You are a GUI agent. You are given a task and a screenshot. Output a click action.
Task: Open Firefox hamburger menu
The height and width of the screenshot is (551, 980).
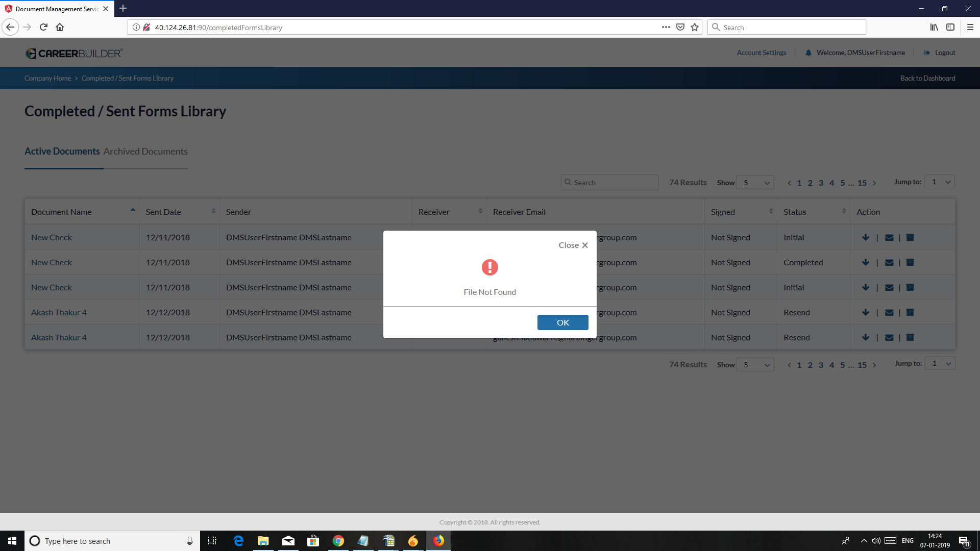click(970, 27)
